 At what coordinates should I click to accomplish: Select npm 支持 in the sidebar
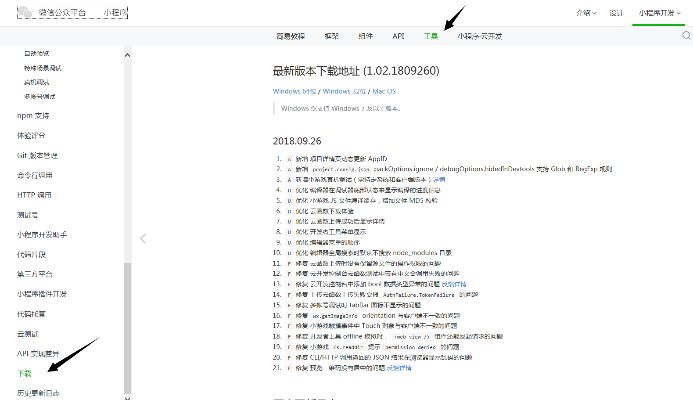(33, 115)
